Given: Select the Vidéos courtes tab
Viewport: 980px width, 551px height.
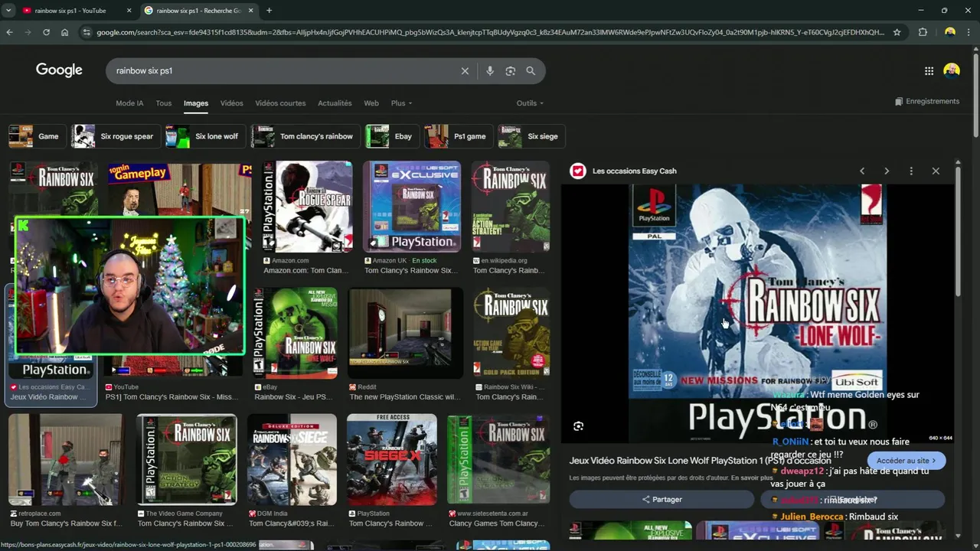Looking at the screenshot, I should (x=280, y=103).
